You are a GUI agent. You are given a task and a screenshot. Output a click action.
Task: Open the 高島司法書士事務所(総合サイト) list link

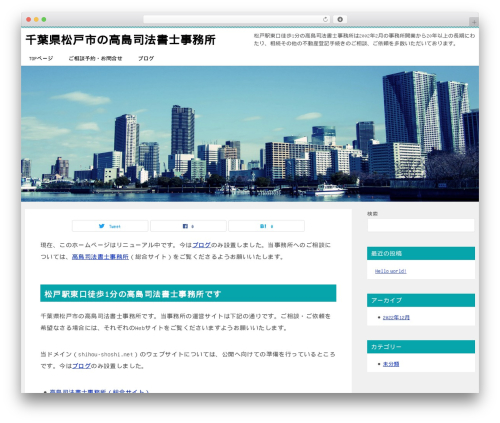click(x=99, y=391)
